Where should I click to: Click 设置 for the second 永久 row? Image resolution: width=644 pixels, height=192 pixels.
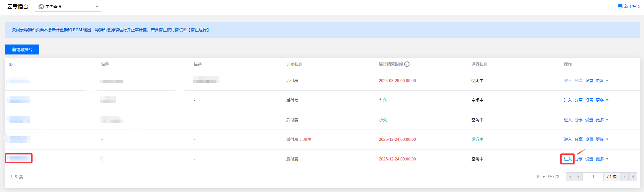click(x=589, y=120)
